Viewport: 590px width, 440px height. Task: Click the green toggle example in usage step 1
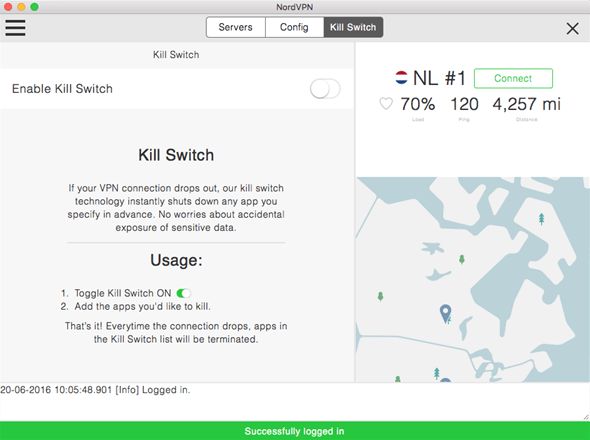[184, 293]
